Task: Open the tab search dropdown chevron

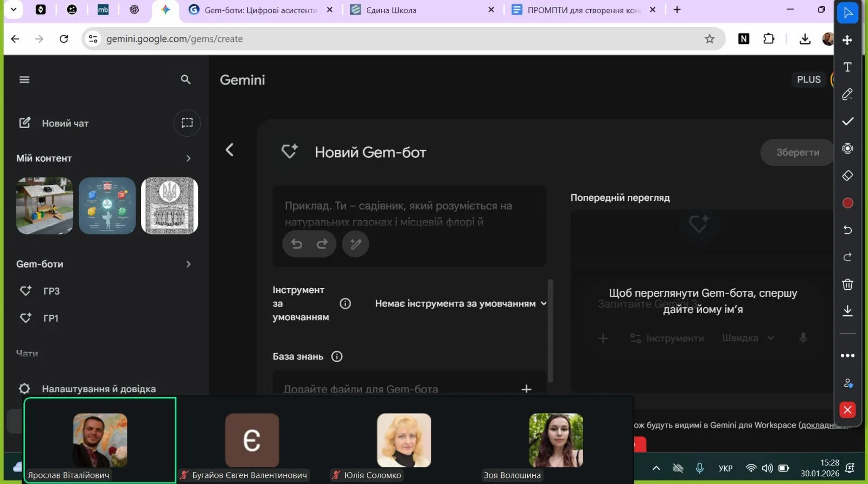Action: [14, 9]
